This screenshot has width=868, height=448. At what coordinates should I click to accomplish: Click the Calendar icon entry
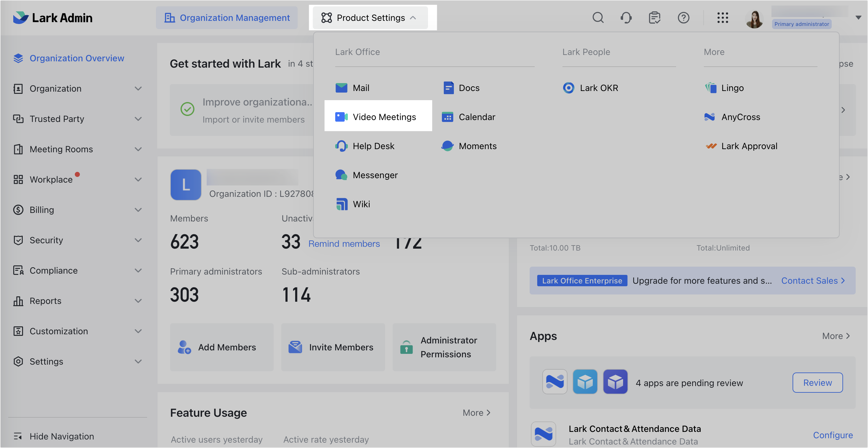(x=468, y=117)
